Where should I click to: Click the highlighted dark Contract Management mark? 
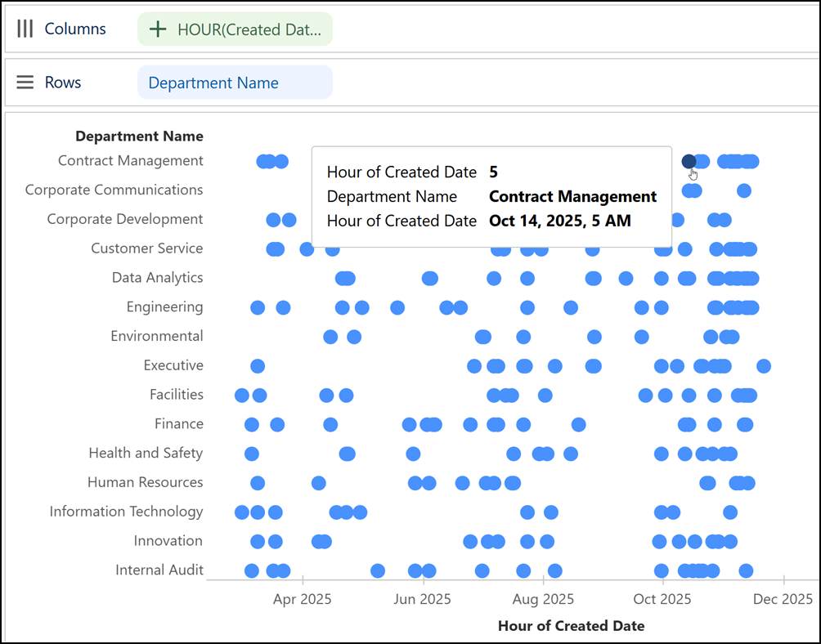pyautogui.click(x=689, y=162)
